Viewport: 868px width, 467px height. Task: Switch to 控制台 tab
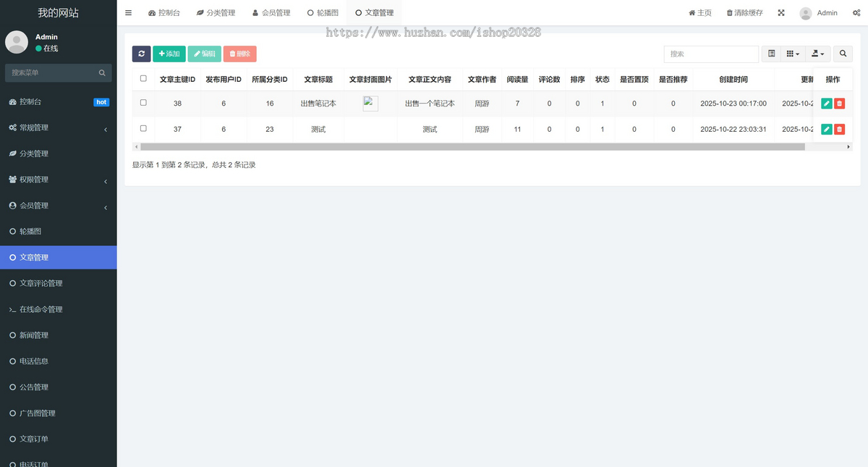click(164, 13)
